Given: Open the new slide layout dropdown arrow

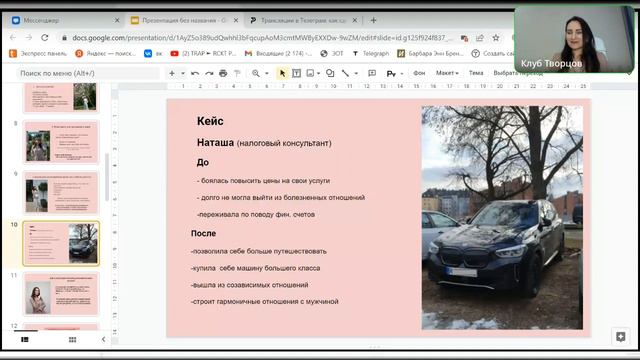Looking at the screenshot, I should [x=182, y=73].
